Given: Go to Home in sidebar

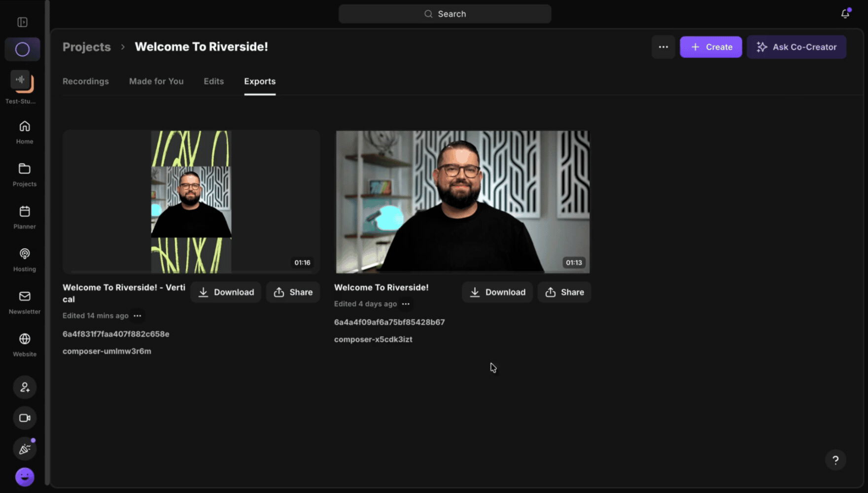Looking at the screenshot, I should point(25,133).
